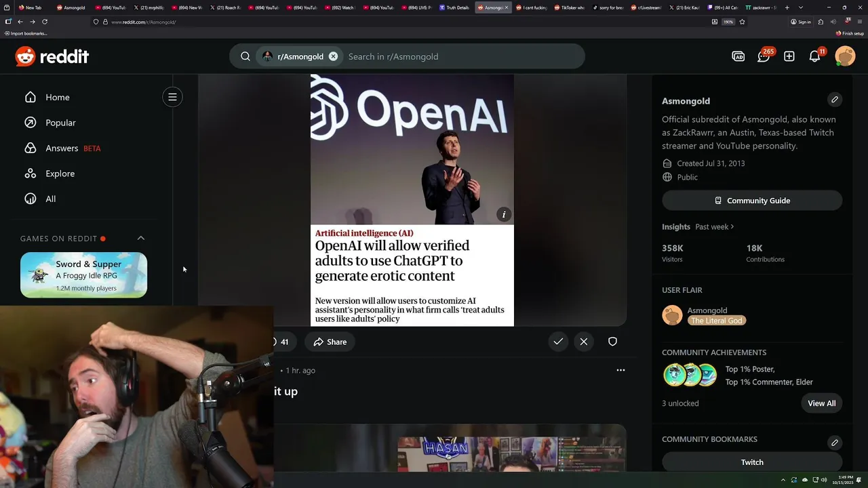The image size is (868, 488).
Task: Click the Reddit logo
Action: [x=52, y=56]
